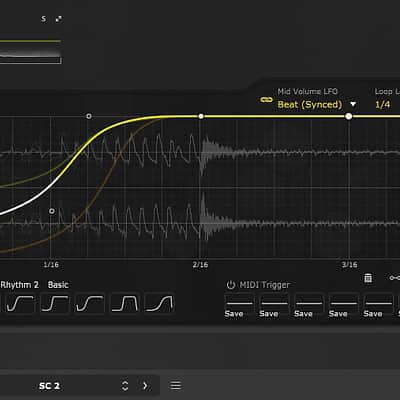
Task: Click the S solo button at top
Action: [x=43, y=19]
